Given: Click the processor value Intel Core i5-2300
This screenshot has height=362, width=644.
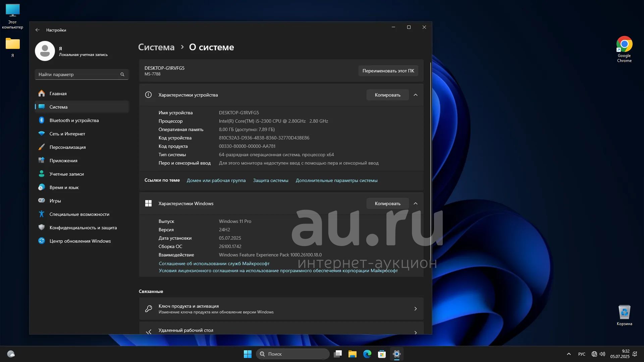Looking at the screenshot, I should click(x=273, y=121).
